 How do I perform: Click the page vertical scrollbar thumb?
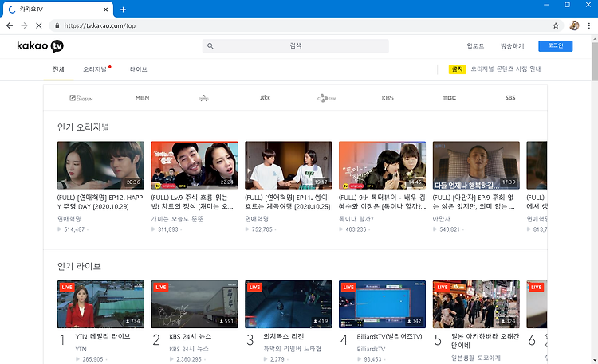click(x=595, y=61)
